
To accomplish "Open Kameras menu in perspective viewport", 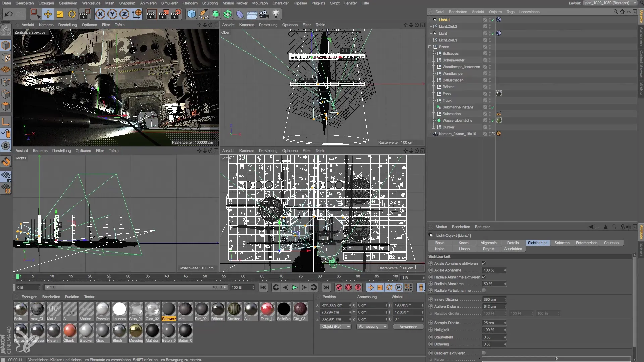I will 46,25.
